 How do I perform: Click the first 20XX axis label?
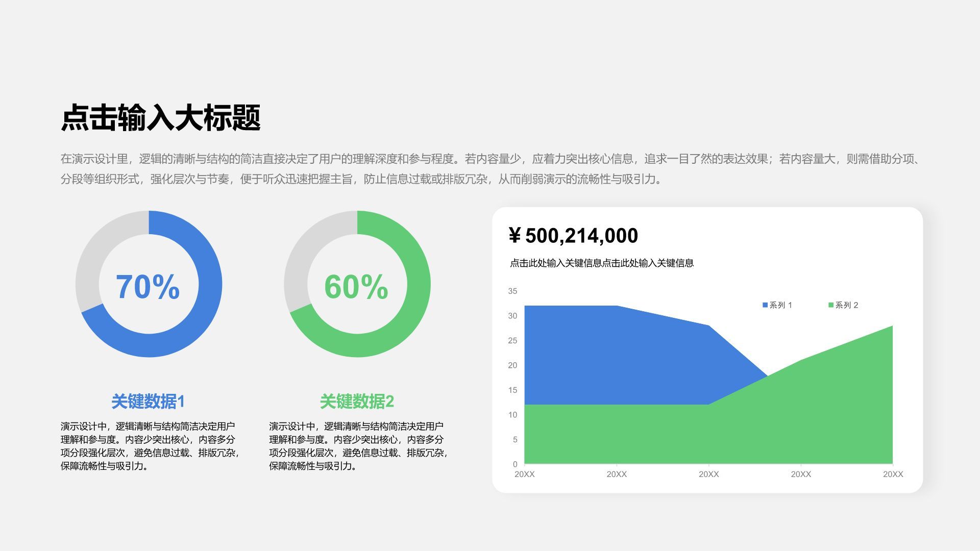point(525,473)
